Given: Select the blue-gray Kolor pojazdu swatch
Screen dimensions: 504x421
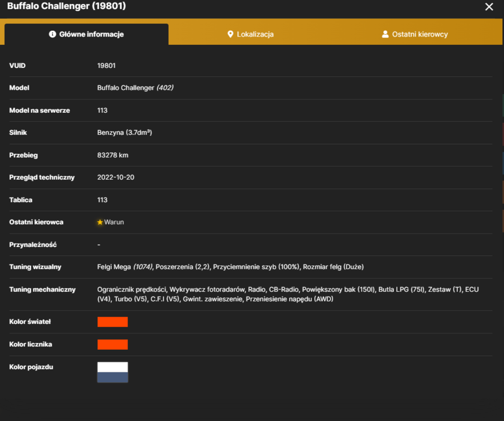Looking at the screenshot, I should [112, 377].
